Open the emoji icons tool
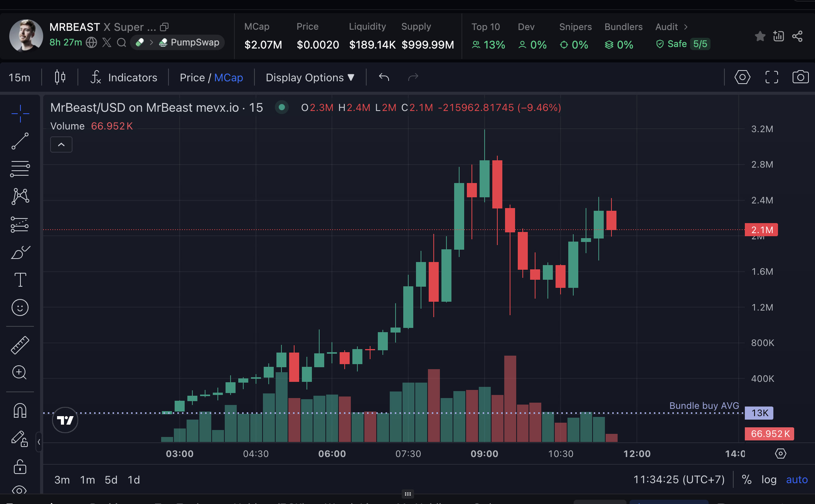Viewport: 815px width, 504px height. tap(20, 307)
